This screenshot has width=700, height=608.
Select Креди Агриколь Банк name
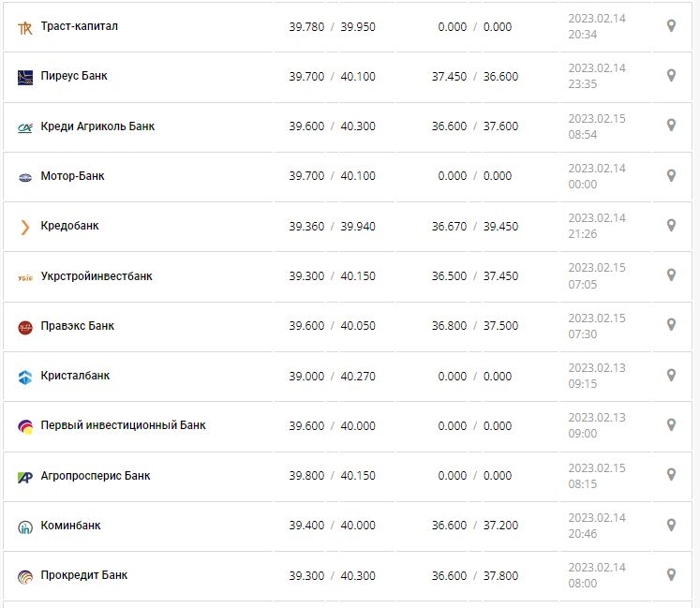[x=98, y=126]
